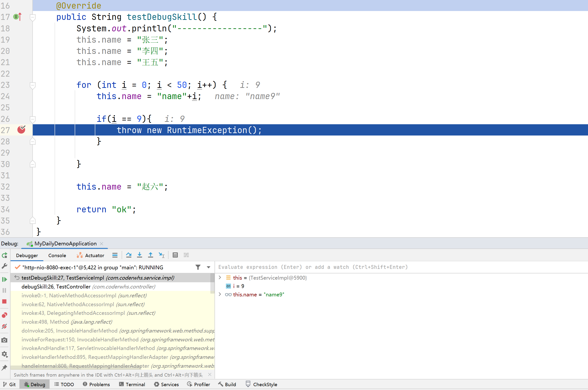
Task: Dismiss the switch frames hint
Action: pos(210,375)
